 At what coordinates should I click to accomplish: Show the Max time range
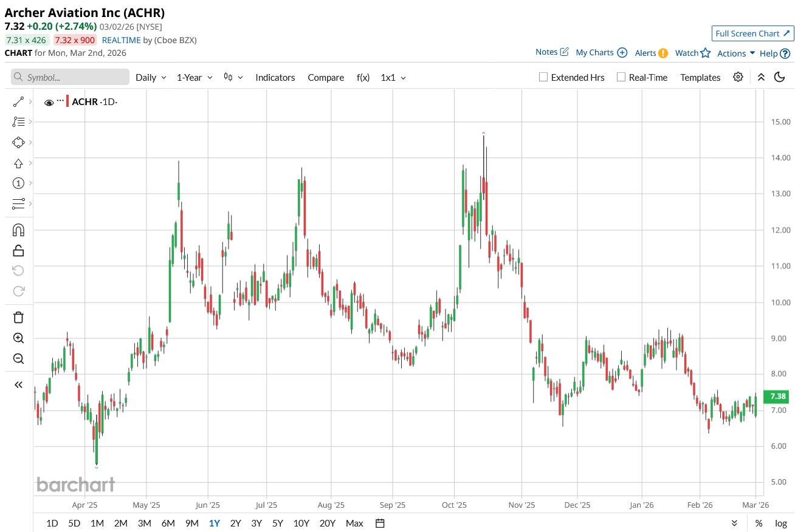click(x=354, y=523)
